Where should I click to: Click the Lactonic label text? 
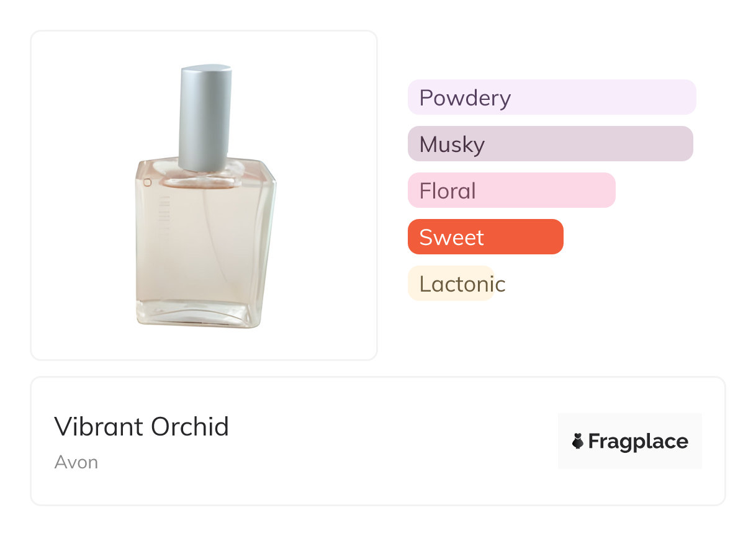point(462,284)
